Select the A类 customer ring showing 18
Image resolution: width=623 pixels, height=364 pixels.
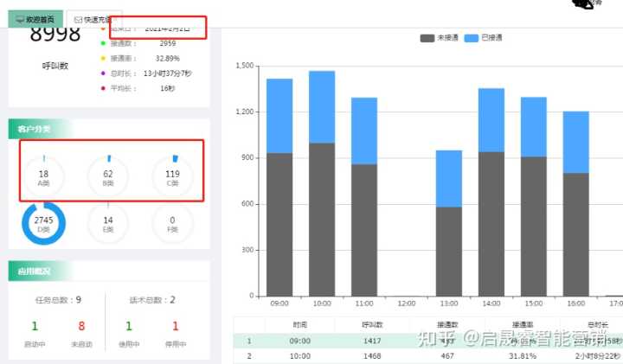click(43, 177)
